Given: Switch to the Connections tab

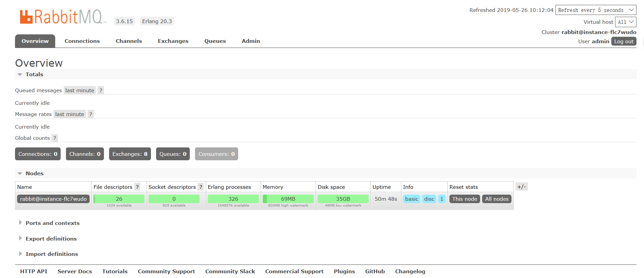Looking at the screenshot, I should pyautogui.click(x=82, y=41).
